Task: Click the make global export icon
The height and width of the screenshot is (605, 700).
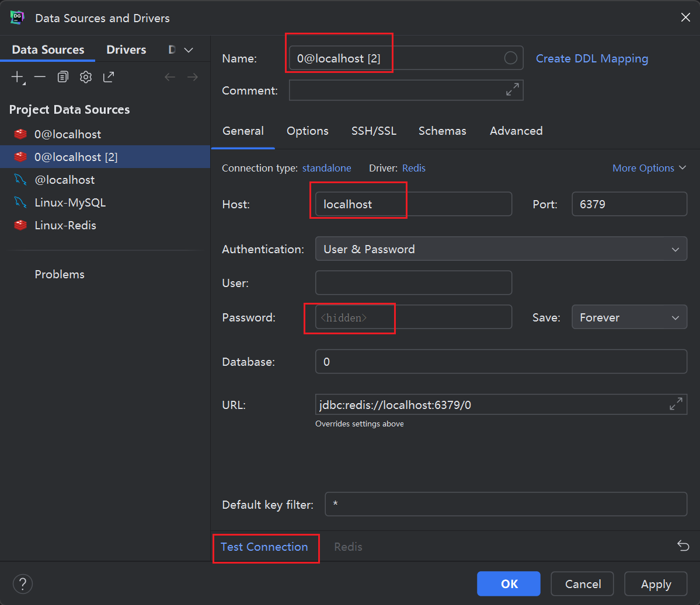Action: [x=109, y=77]
